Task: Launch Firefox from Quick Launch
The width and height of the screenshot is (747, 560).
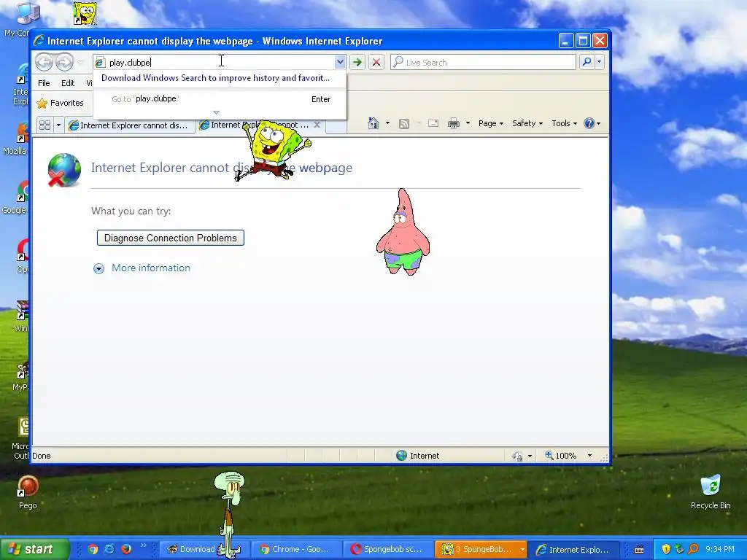Action: (125, 549)
